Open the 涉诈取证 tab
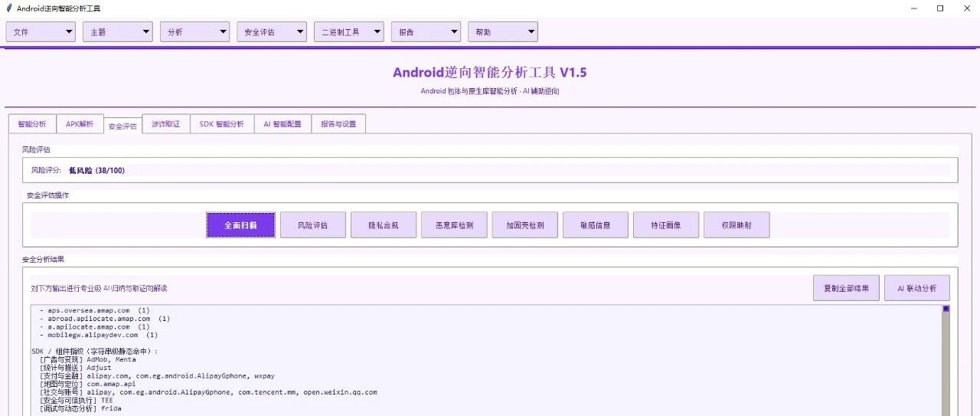Image resolution: width=980 pixels, height=416 pixels. tap(166, 124)
